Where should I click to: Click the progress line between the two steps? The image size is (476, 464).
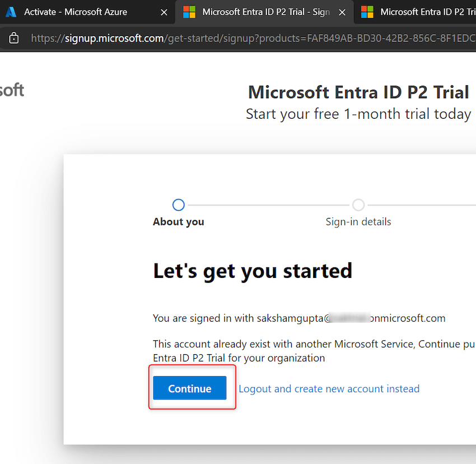click(269, 205)
